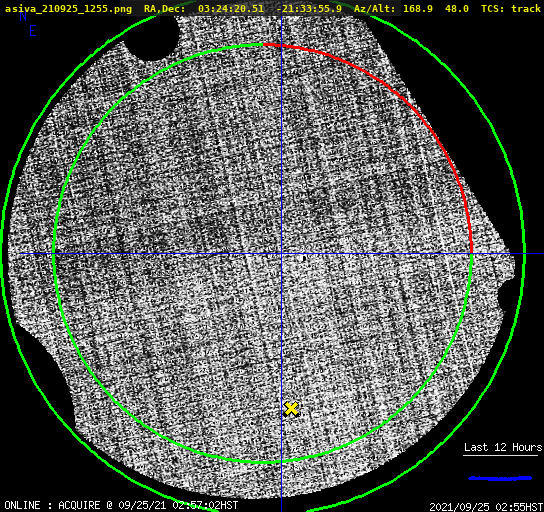Viewport: 544px width, 512px height.
Task: Click the Last 12 Hours label
Action: [503, 447]
